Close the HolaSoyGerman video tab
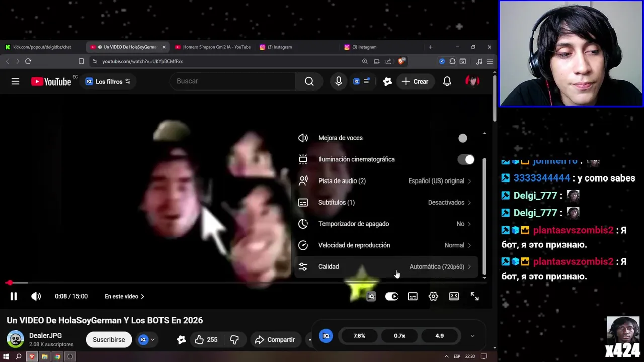 pyautogui.click(x=164, y=47)
